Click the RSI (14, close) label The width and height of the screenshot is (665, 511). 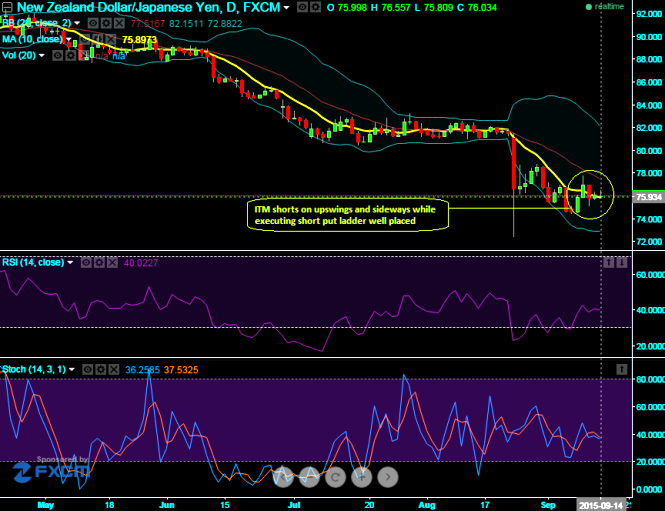(33, 263)
